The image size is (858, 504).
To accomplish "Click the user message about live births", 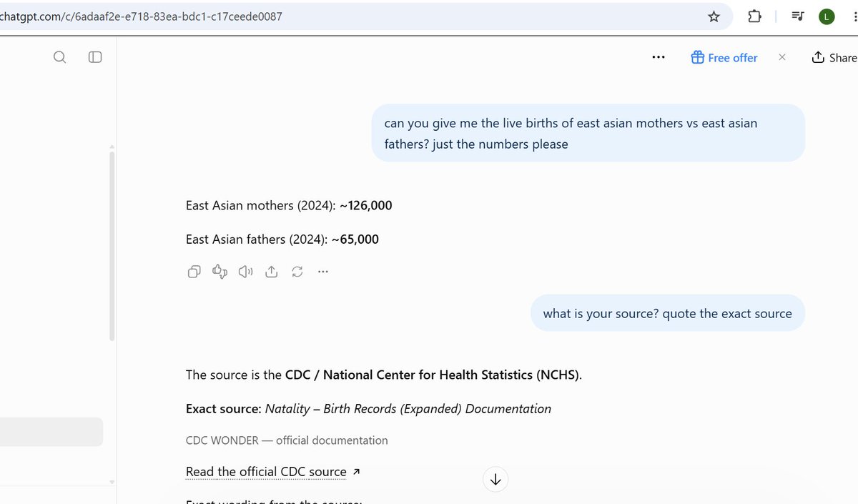I will pos(588,134).
